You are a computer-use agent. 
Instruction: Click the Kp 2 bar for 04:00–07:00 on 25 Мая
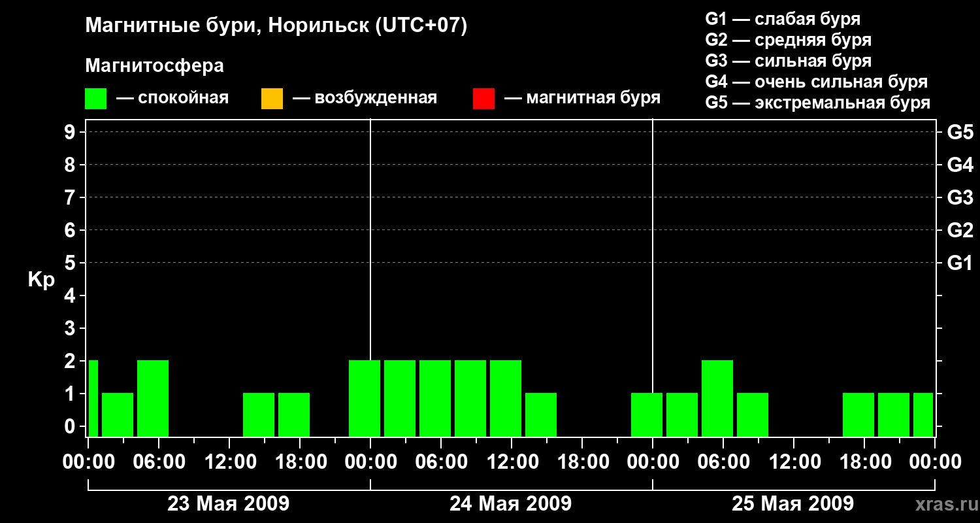tap(717, 398)
